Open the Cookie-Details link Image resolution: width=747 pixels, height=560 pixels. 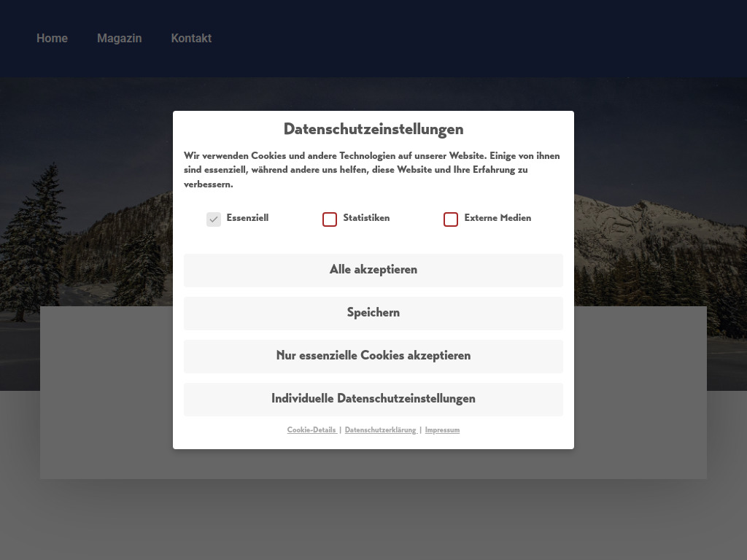312,430
